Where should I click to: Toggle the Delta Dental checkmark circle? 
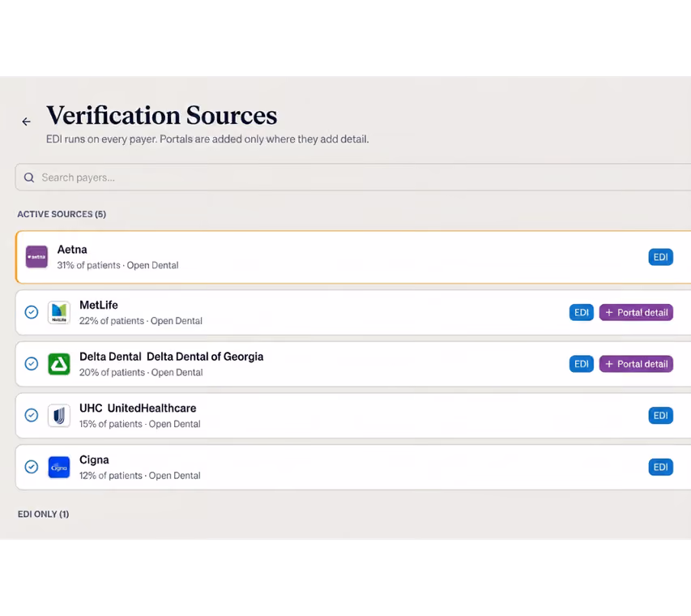(32, 364)
